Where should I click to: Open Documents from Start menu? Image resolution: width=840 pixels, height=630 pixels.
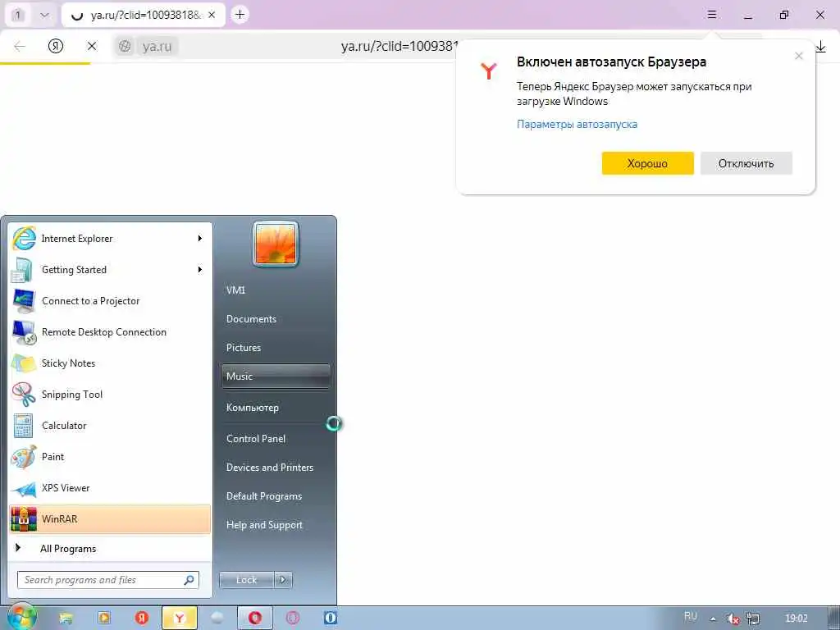(x=276, y=319)
